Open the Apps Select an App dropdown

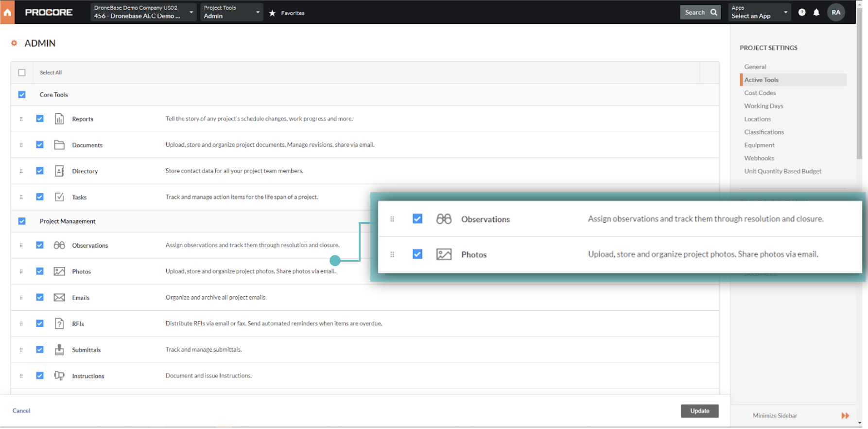point(760,12)
